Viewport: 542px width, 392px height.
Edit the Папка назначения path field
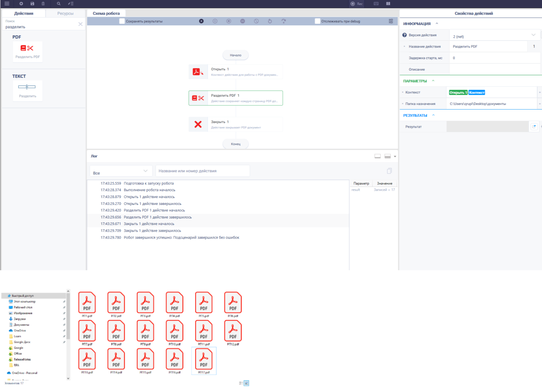pyautogui.click(x=492, y=104)
